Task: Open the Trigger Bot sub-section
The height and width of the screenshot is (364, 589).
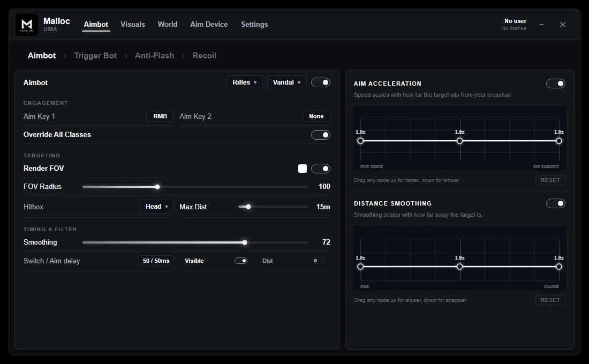Action: coord(95,56)
